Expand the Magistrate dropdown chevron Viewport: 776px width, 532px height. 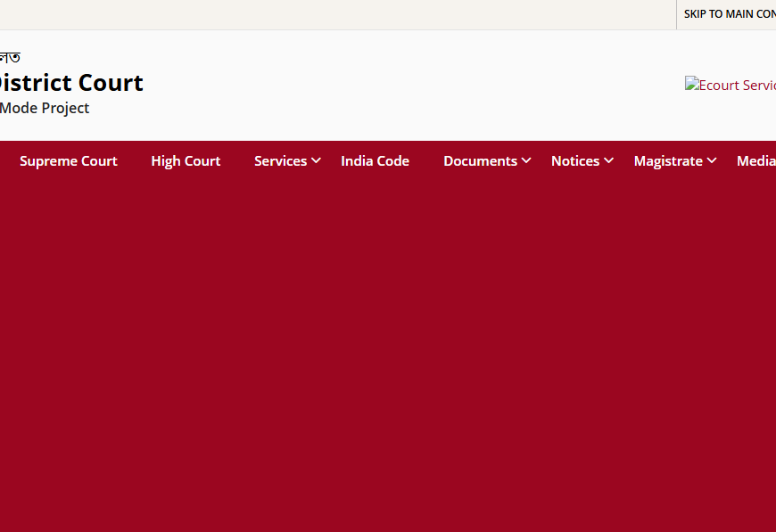click(712, 161)
